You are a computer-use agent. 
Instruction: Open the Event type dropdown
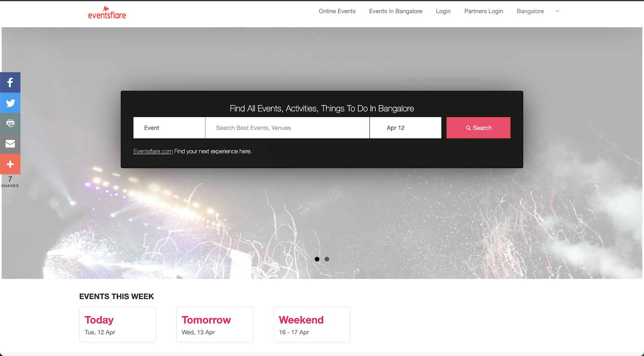(x=169, y=128)
